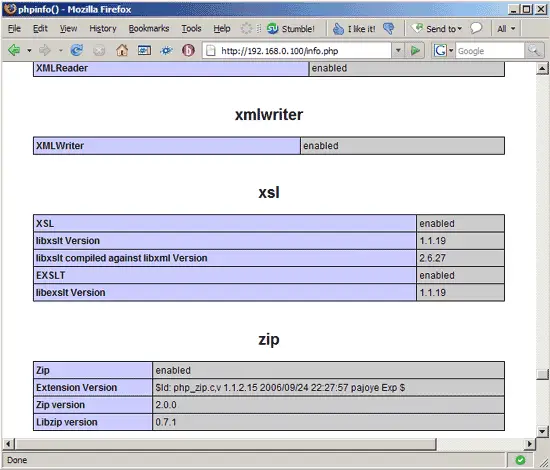Click the 2.6.27 value cell
This screenshot has width=550, height=470.
click(x=461, y=258)
